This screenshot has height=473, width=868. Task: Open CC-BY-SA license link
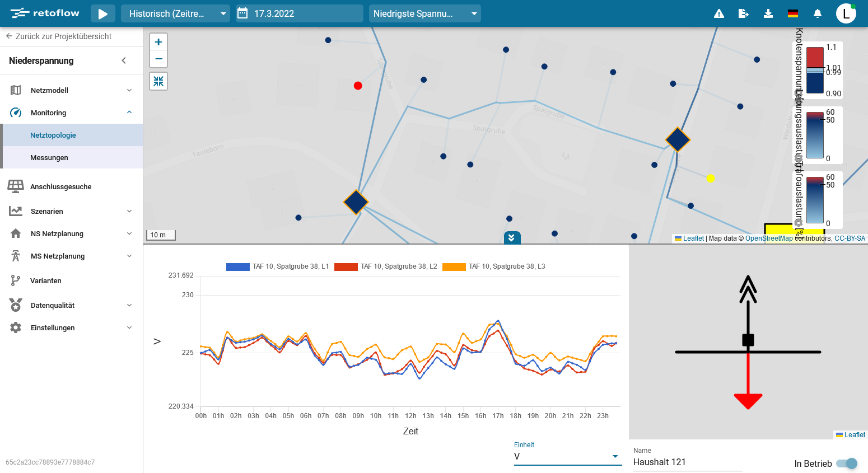click(850, 238)
